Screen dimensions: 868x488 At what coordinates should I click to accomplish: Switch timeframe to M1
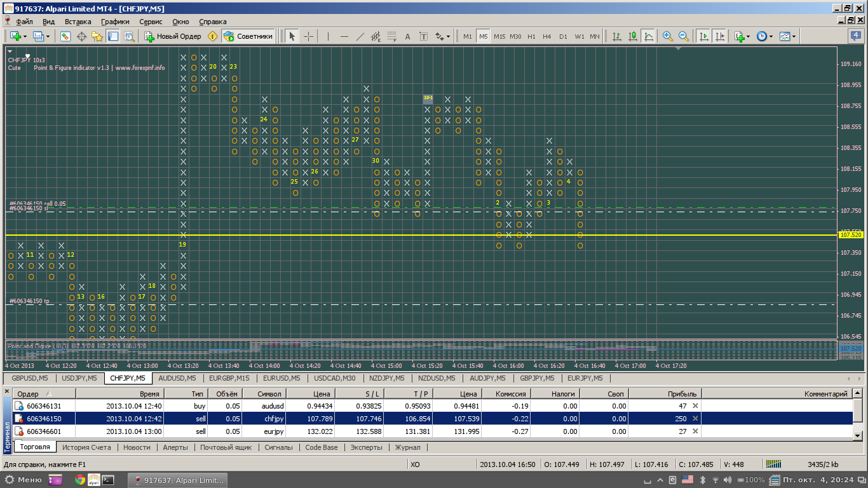(468, 36)
